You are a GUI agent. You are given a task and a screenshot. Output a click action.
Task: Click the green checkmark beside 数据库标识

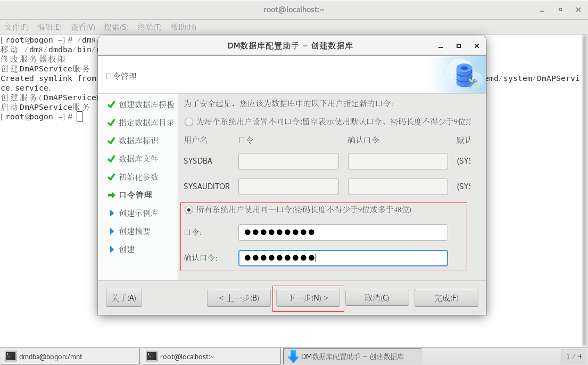tap(111, 141)
